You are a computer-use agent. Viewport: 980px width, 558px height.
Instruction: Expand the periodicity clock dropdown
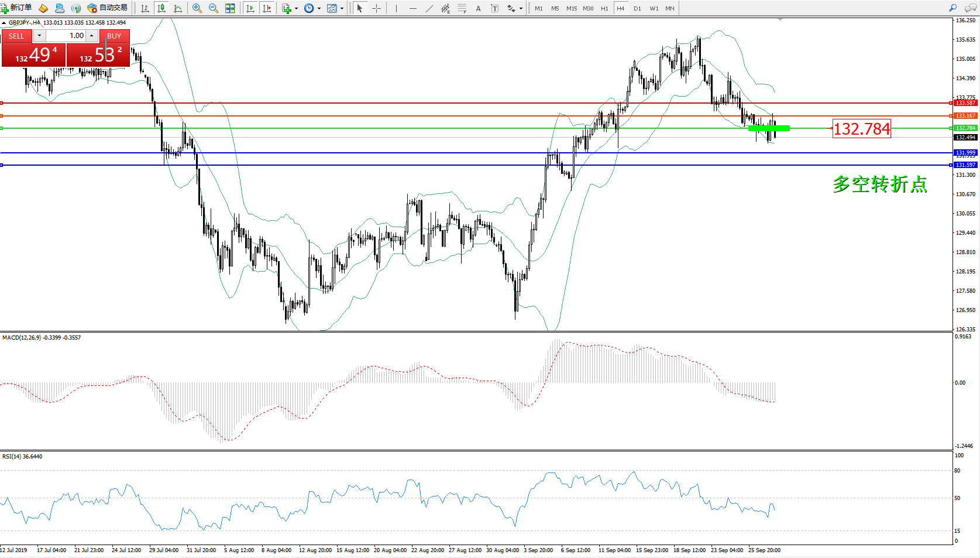click(x=319, y=9)
